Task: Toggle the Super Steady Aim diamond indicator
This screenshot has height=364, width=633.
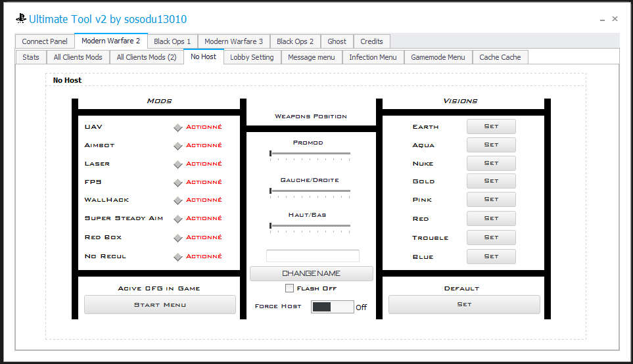Action: (x=178, y=219)
